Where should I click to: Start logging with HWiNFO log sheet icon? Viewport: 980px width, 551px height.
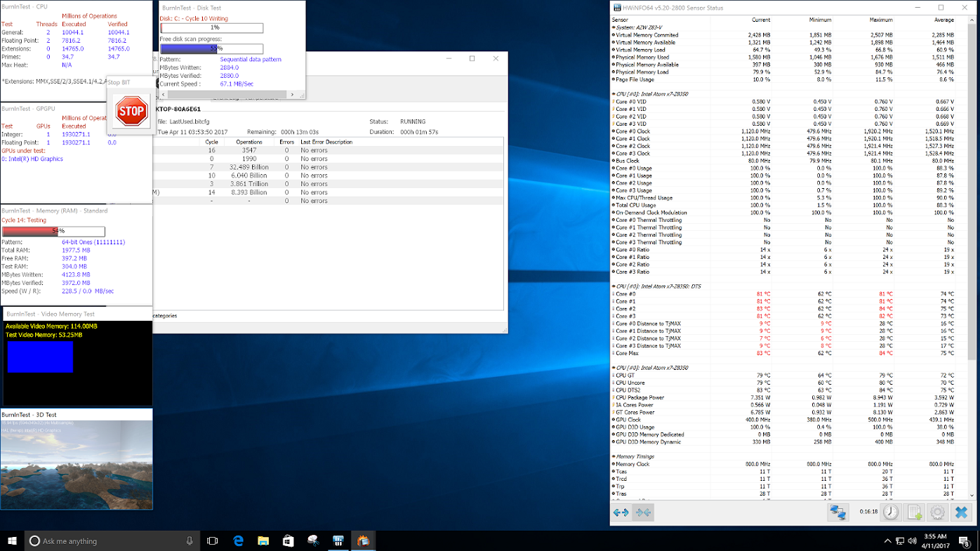915,512
